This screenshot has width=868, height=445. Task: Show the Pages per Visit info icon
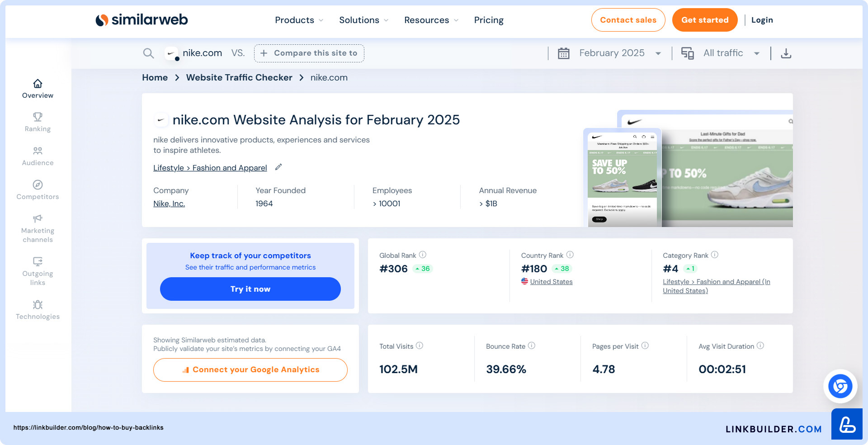click(645, 346)
